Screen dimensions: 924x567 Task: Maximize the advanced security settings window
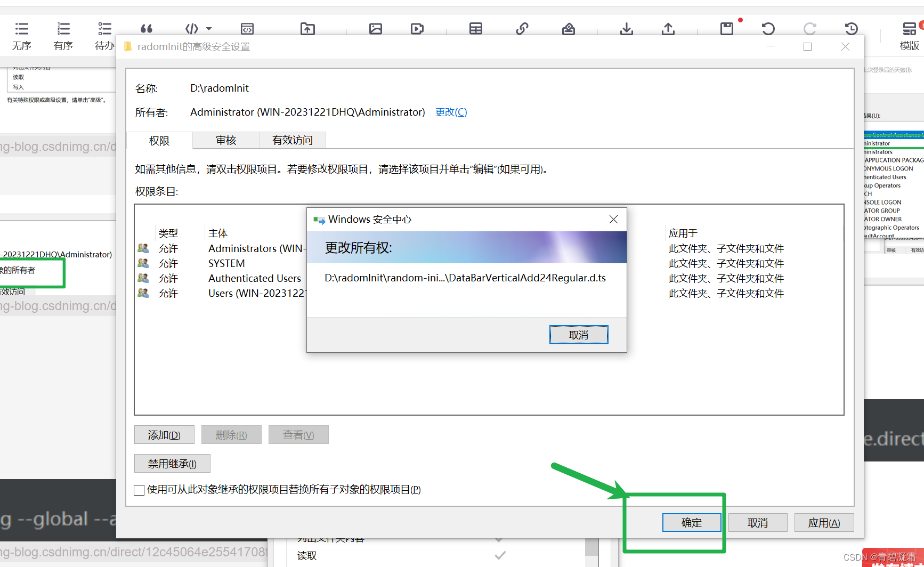(x=808, y=47)
